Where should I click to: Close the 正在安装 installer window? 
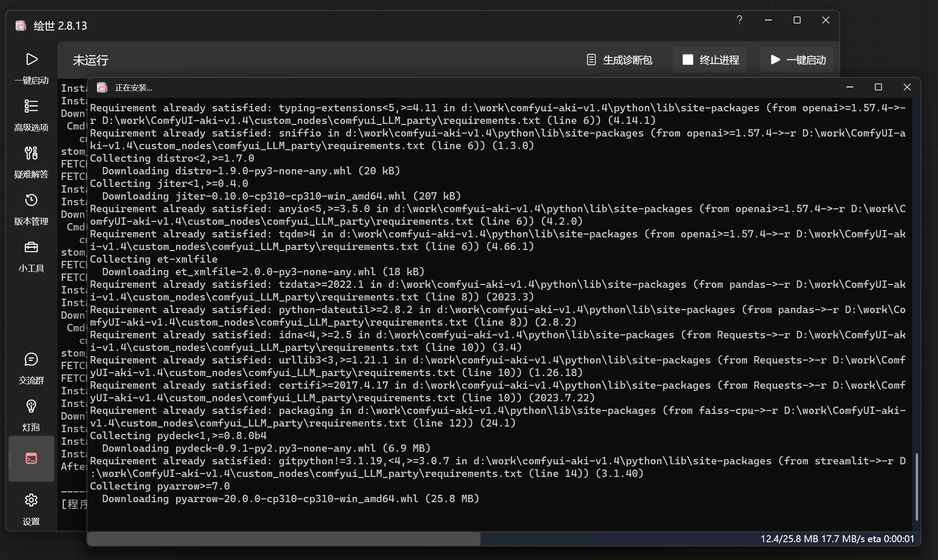(907, 87)
